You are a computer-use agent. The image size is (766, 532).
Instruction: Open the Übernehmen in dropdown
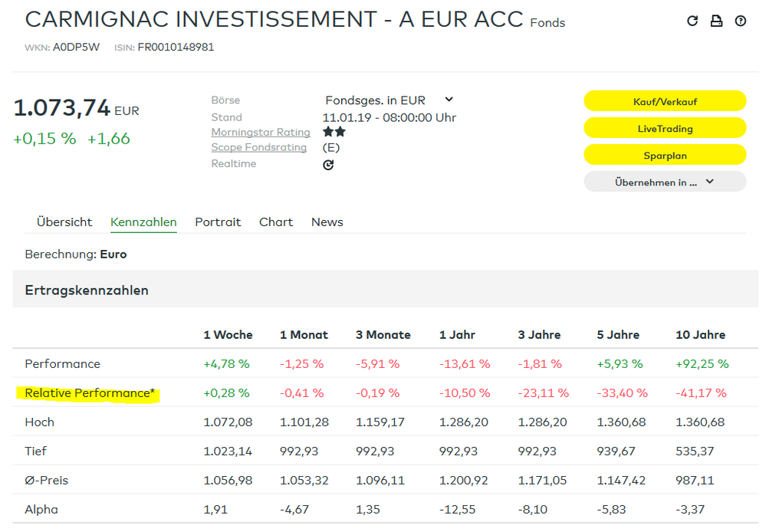tap(664, 182)
